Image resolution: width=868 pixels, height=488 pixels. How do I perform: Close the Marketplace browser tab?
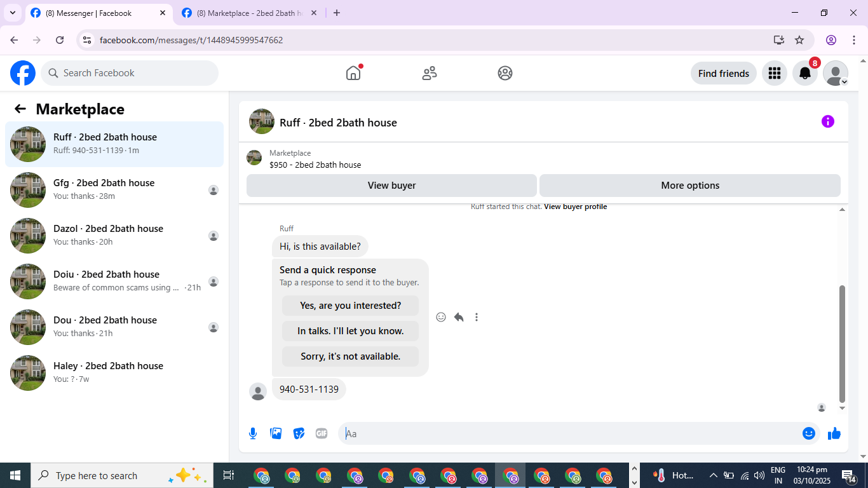[x=313, y=13]
